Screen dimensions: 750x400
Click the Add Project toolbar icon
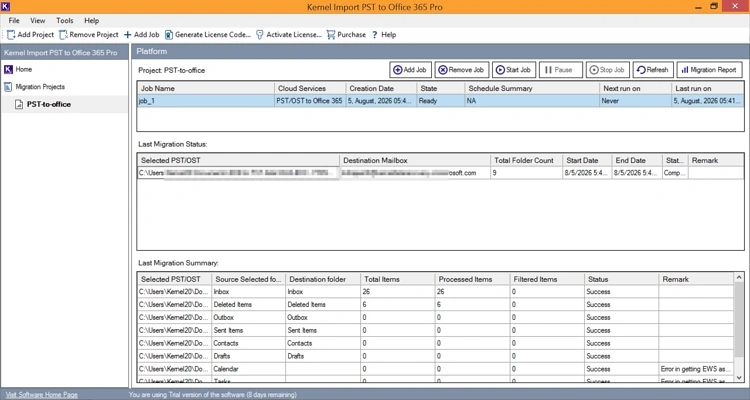pyautogui.click(x=11, y=35)
